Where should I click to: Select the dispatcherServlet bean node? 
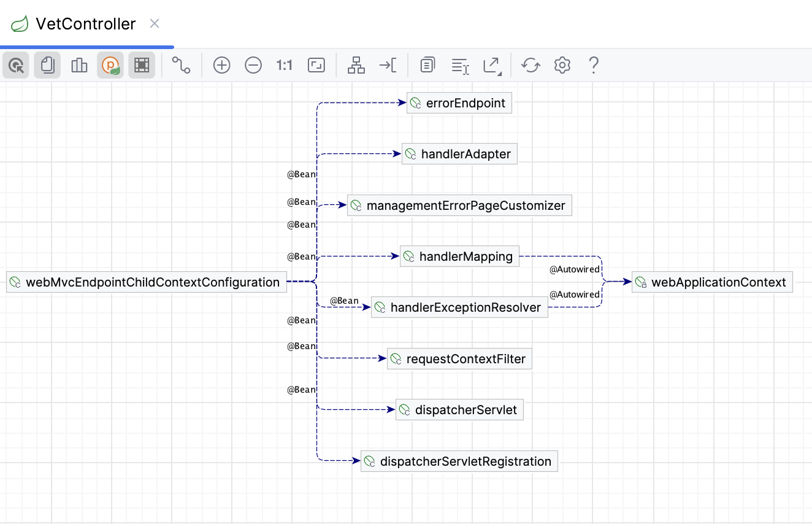(x=459, y=409)
